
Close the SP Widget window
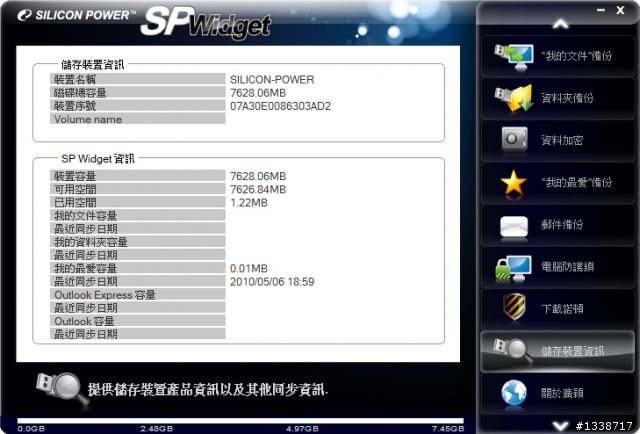[620, 10]
